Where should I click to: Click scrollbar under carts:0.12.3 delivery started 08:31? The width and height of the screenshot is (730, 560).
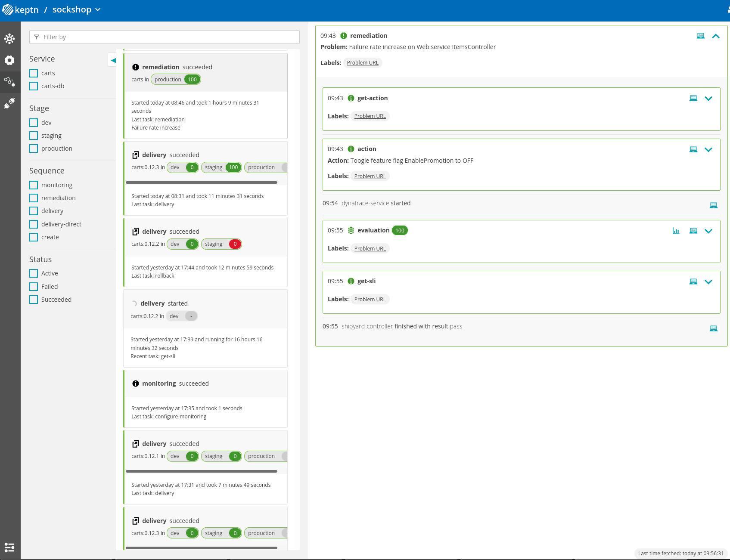click(202, 183)
